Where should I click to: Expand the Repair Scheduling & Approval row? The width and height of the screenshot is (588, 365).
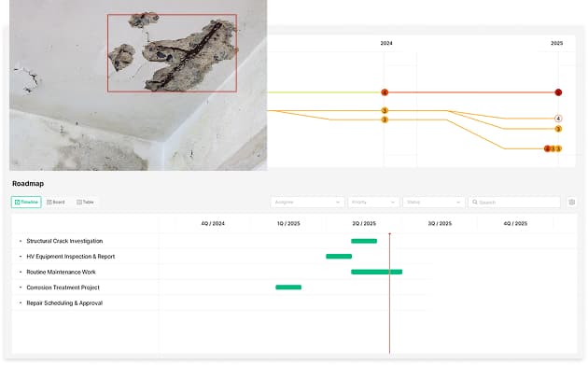[21, 302]
